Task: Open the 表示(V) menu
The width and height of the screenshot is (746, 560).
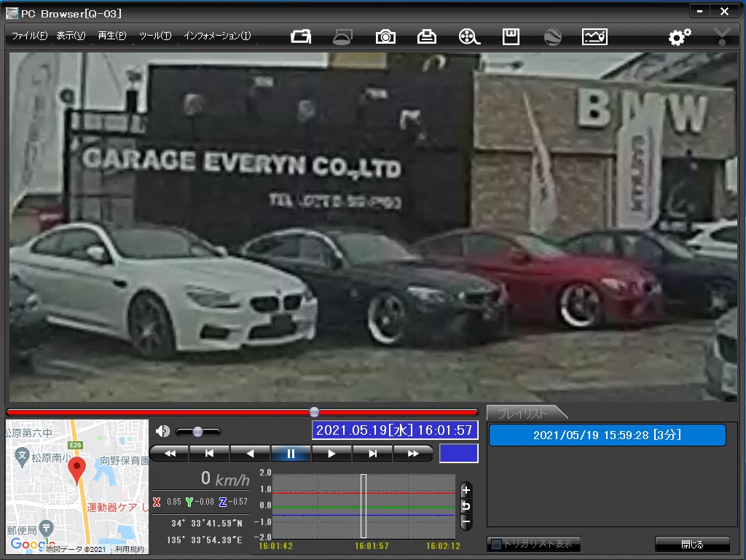Action: pos(71,36)
